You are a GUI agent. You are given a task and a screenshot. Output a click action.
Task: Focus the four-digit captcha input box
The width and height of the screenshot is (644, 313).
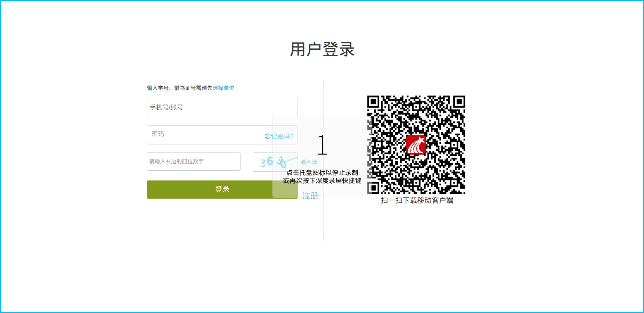(193, 162)
